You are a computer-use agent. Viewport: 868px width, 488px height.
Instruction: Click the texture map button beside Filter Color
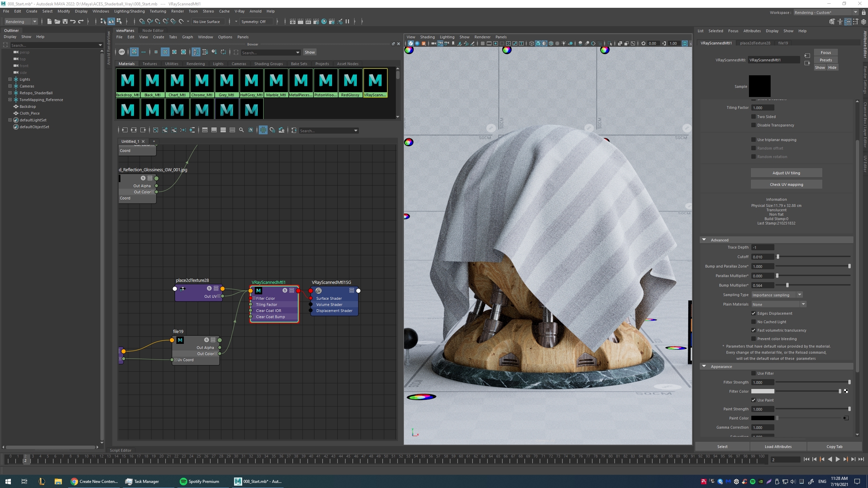tap(846, 391)
